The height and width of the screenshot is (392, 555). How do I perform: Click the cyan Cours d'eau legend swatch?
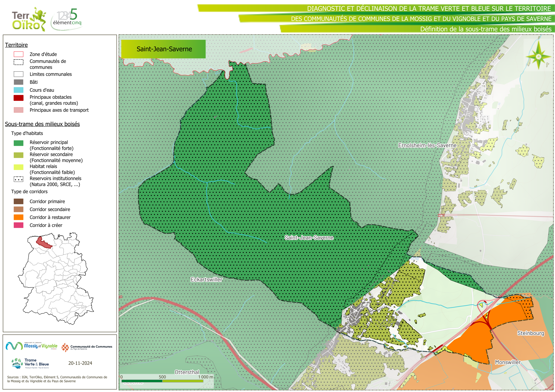point(19,90)
